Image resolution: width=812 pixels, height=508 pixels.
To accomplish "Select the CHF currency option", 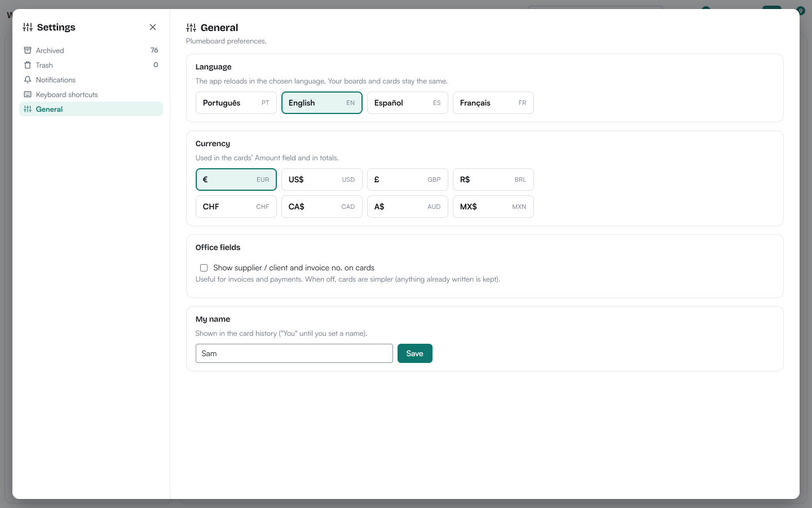I will [236, 207].
